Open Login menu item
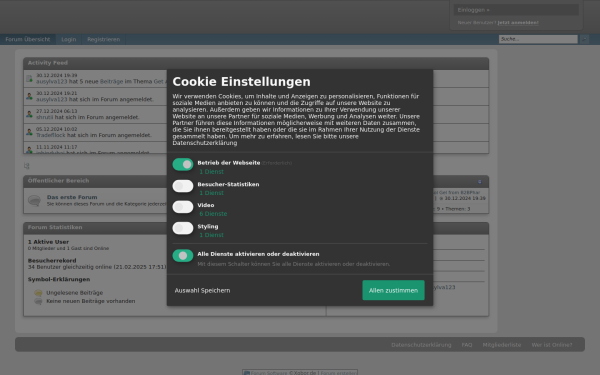 click(69, 39)
